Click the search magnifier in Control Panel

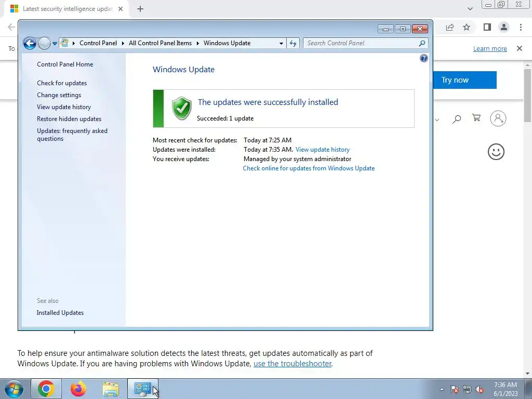422,43
